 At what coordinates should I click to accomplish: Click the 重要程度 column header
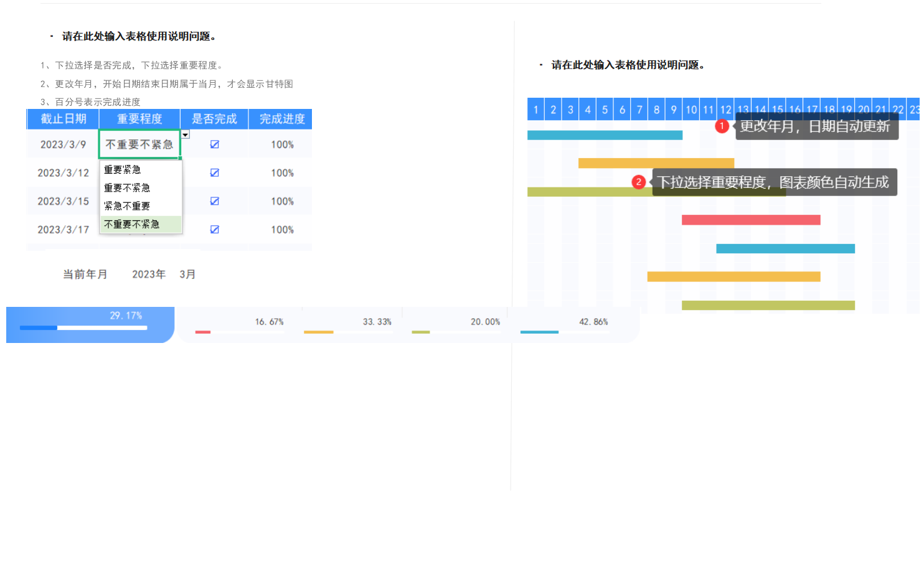coord(139,119)
